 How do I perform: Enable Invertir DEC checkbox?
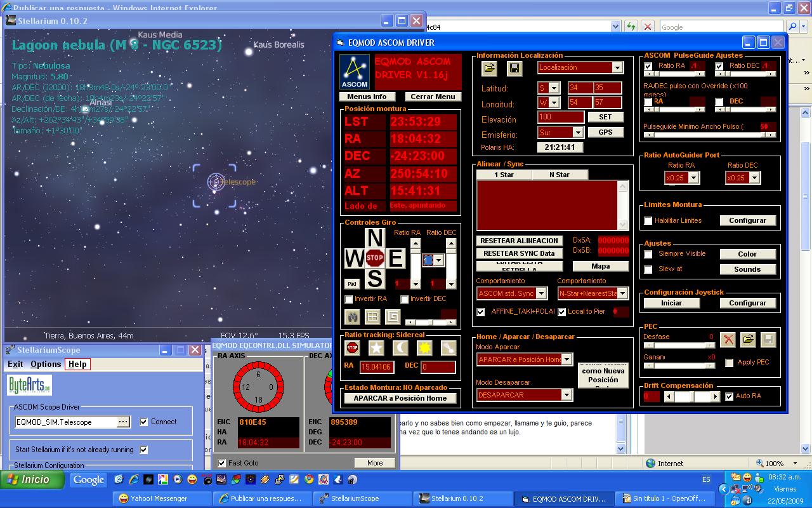click(x=405, y=299)
